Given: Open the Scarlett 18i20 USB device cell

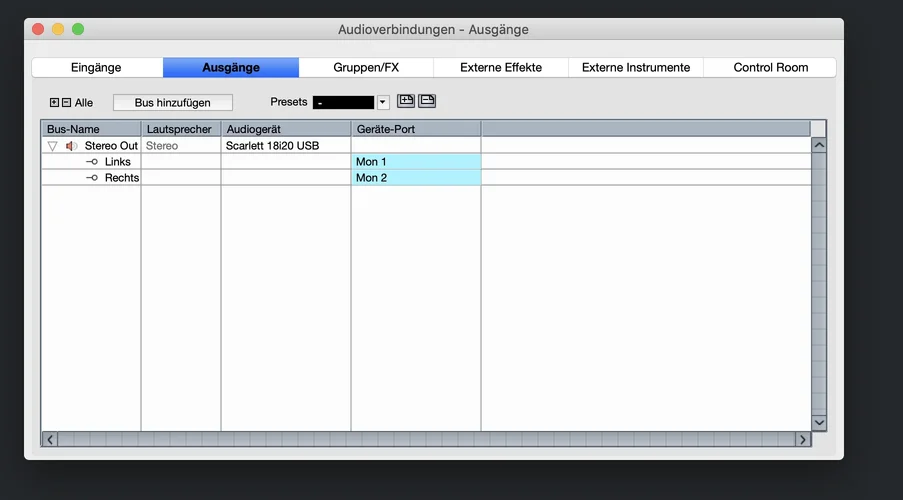Looking at the screenshot, I should [286, 146].
